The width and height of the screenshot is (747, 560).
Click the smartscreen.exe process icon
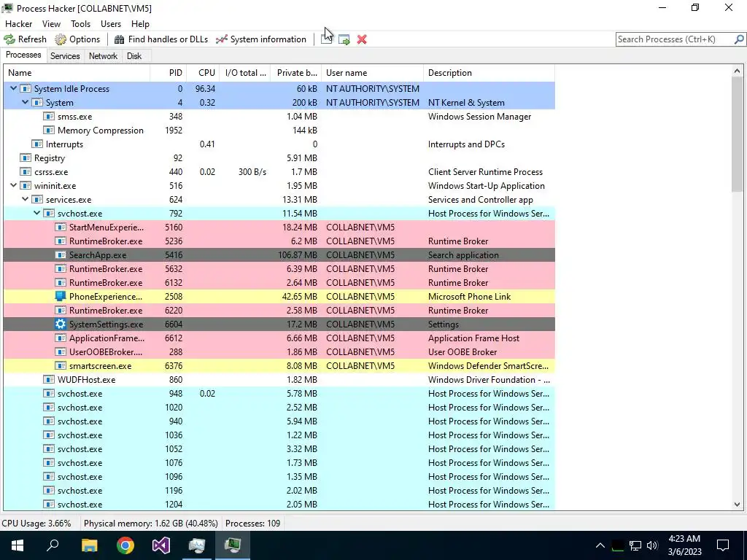point(60,366)
